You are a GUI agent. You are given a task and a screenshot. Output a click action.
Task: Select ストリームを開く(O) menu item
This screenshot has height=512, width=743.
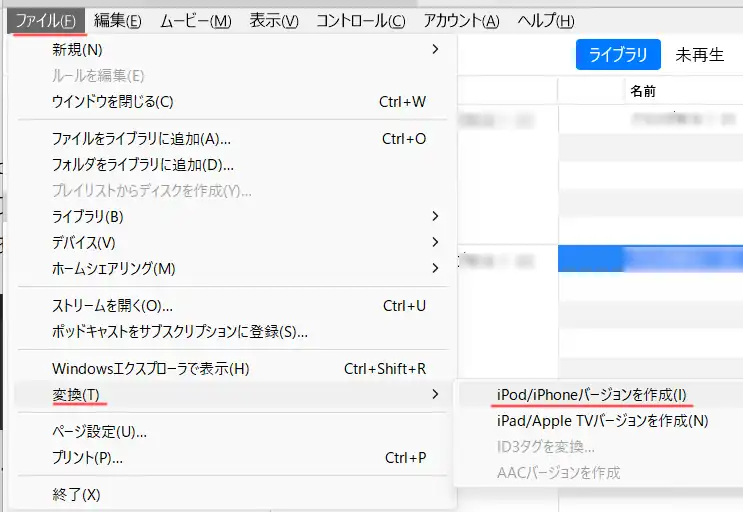pos(112,305)
